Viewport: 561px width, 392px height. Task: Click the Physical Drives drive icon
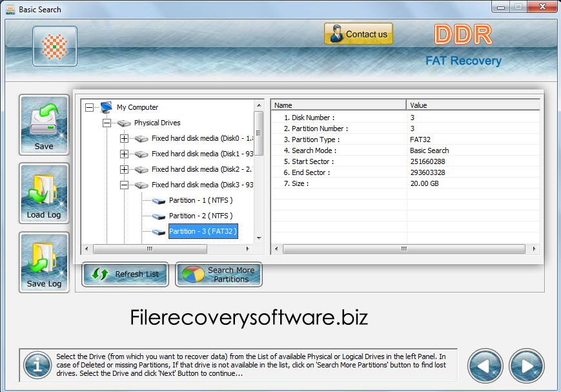[124, 123]
